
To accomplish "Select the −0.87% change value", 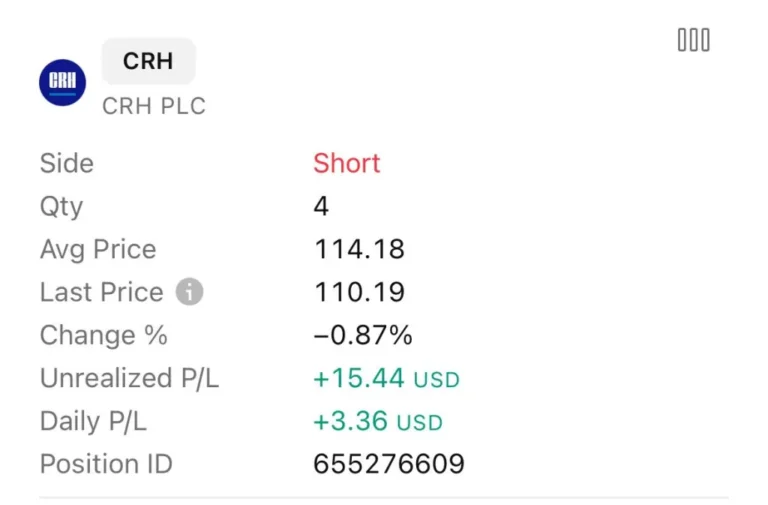I will 363,335.
